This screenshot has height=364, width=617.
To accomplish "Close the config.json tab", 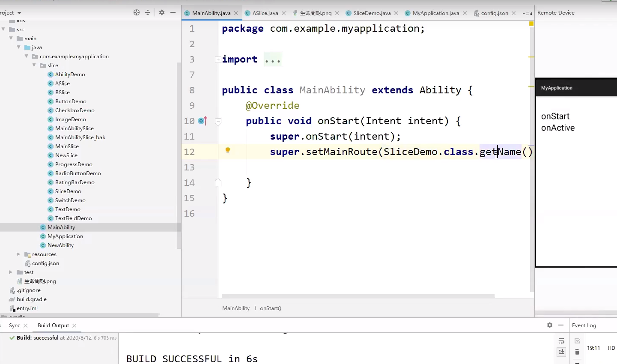I will coord(514,13).
